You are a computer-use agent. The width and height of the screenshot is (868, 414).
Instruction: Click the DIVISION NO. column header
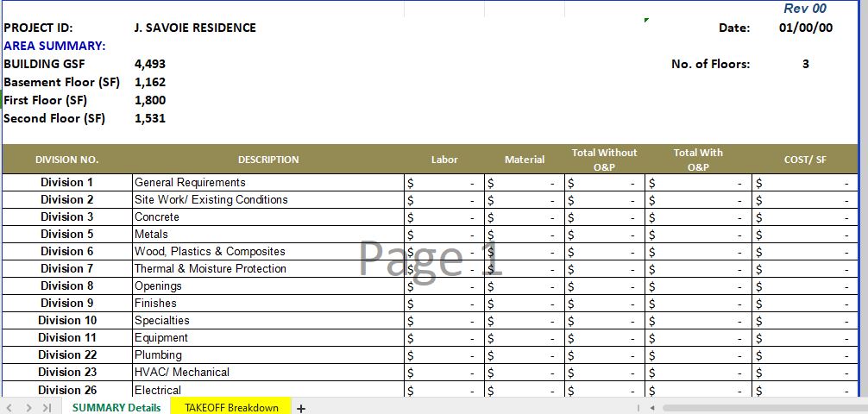click(x=67, y=160)
